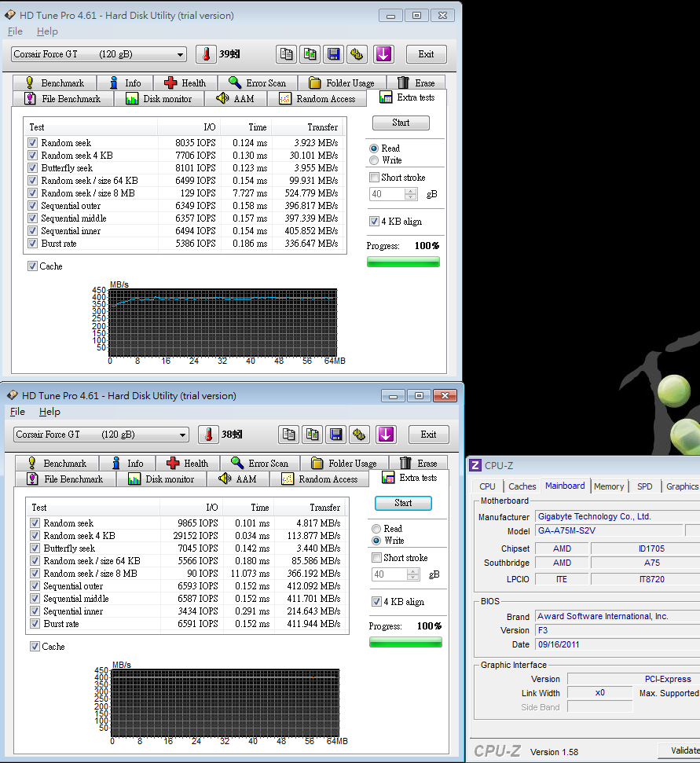Screen dimensions: 700x763
Task: Open the File menu in the 39° HD Tune window
Action: point(15,31)
